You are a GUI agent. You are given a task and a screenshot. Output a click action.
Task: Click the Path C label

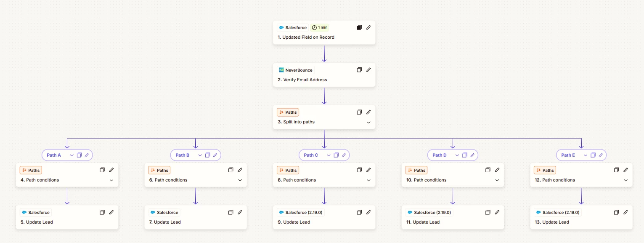pos(311,155)
